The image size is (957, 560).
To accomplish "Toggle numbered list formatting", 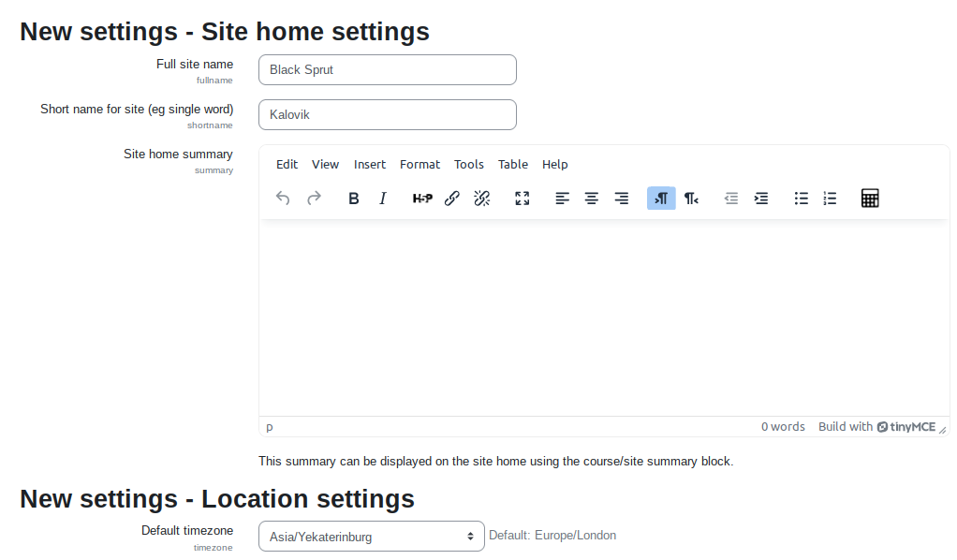I will pyautogui.click(x=830, y=199).
